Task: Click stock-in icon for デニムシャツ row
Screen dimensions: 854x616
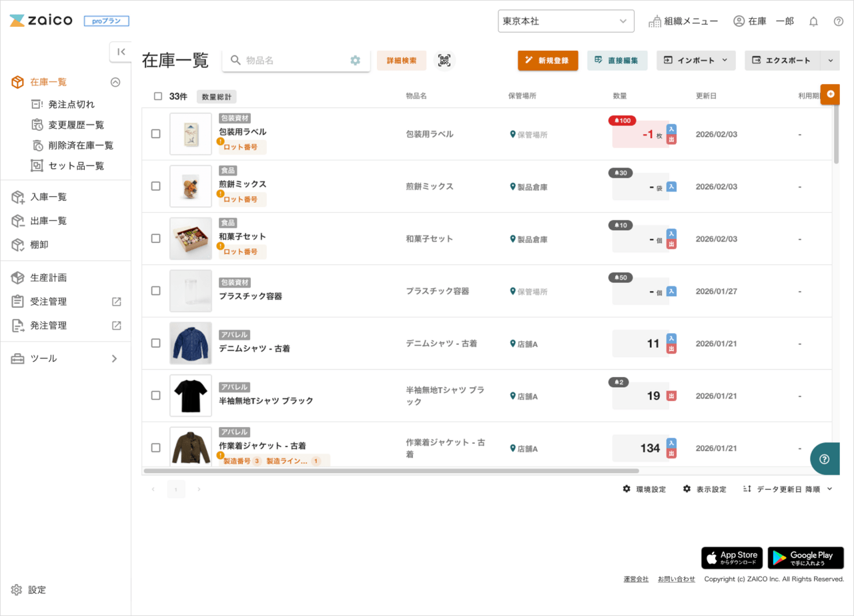Action: (672, 338)
